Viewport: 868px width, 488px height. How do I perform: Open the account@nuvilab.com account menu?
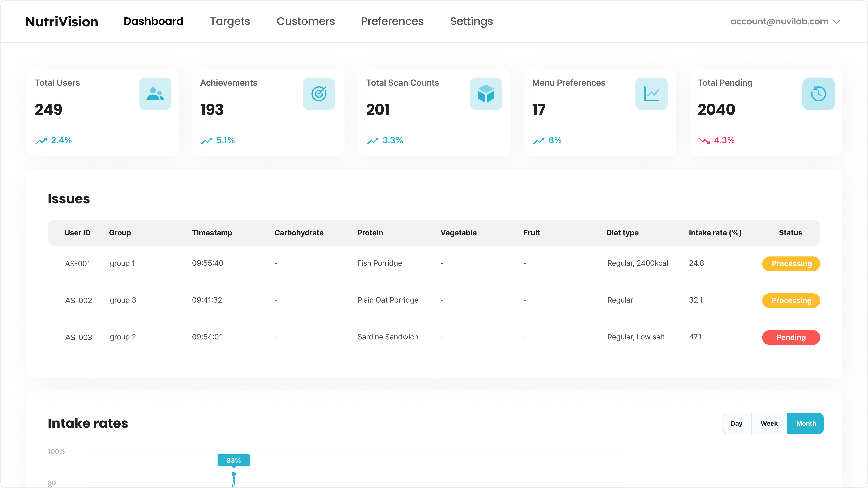click(785, 22)
